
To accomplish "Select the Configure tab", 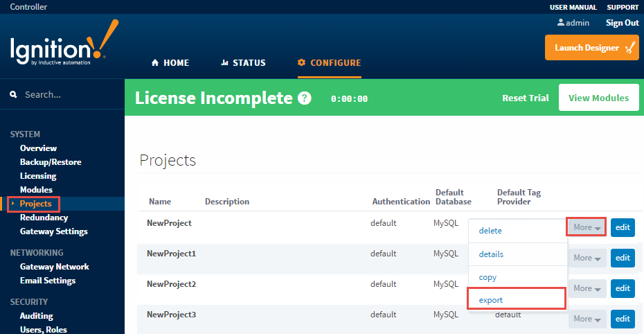I will [329, 62].
